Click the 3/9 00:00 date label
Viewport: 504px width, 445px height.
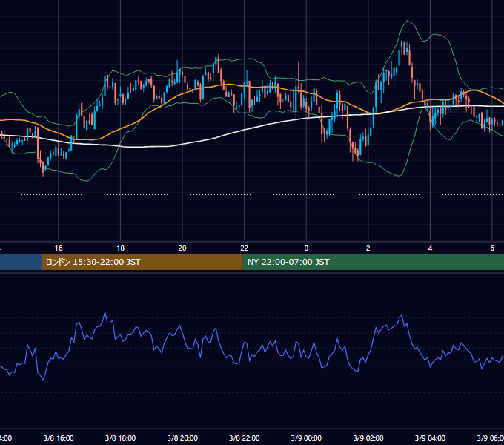click(306, 438)
